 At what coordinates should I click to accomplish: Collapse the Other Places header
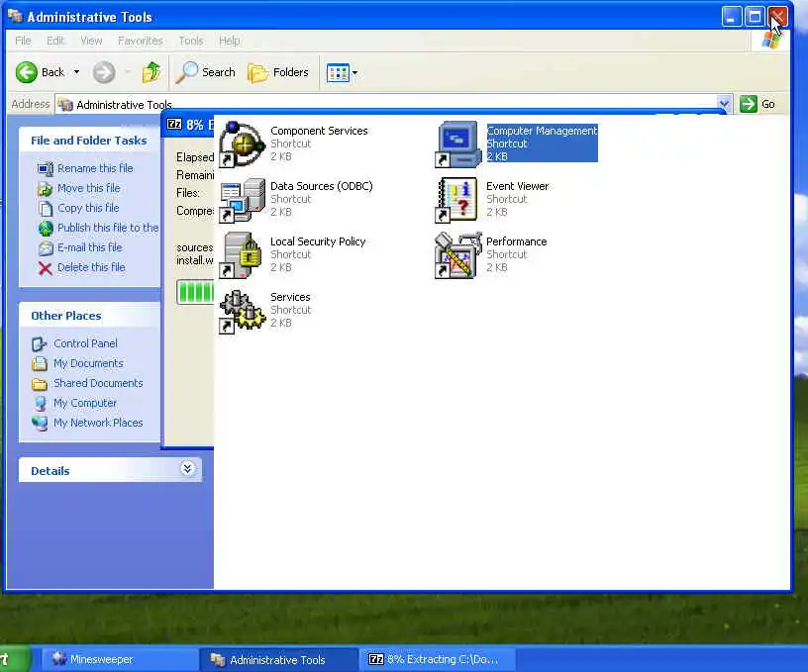click(89, 316)
